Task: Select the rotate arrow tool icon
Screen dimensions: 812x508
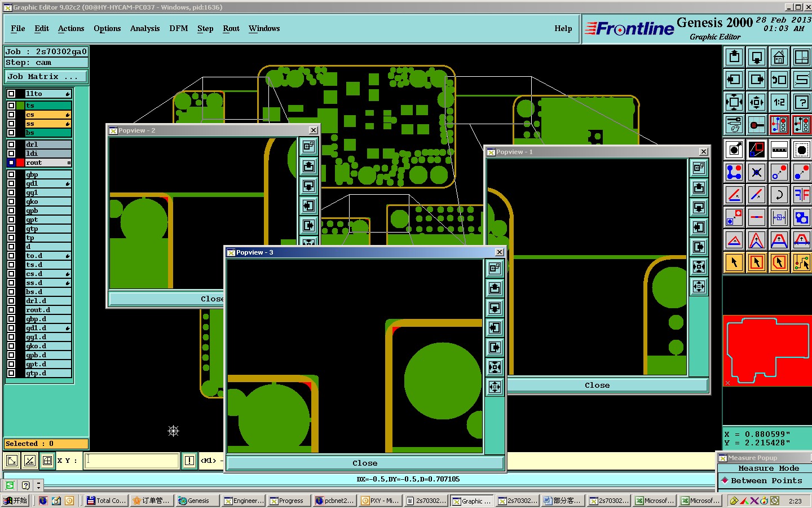Action: 779,195
